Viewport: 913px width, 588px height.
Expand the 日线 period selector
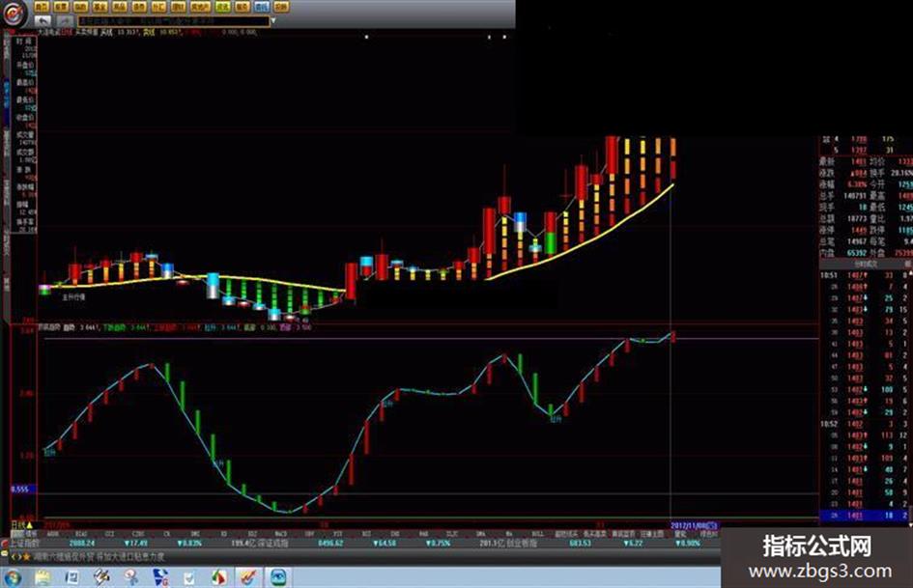22,525
